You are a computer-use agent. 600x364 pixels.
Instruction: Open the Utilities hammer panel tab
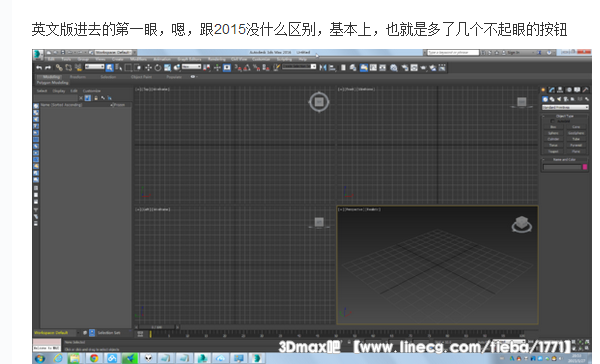(x=585, y=90)
